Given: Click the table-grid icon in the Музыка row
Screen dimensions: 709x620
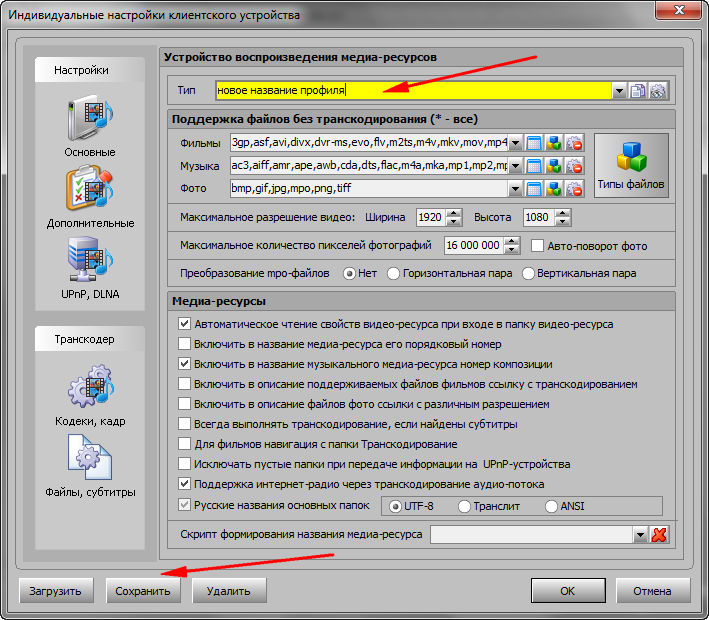Looking at the screenshot, I should tap(534, 165).
